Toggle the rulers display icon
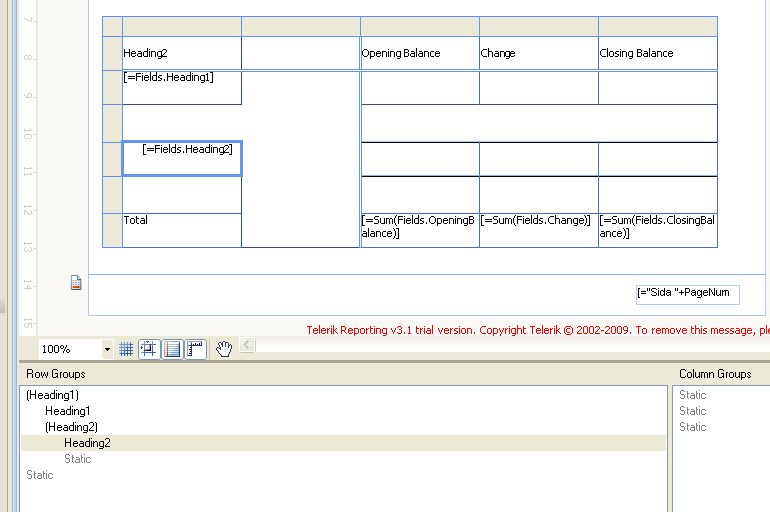The image size is (770, 512). [x=195, y=349]
